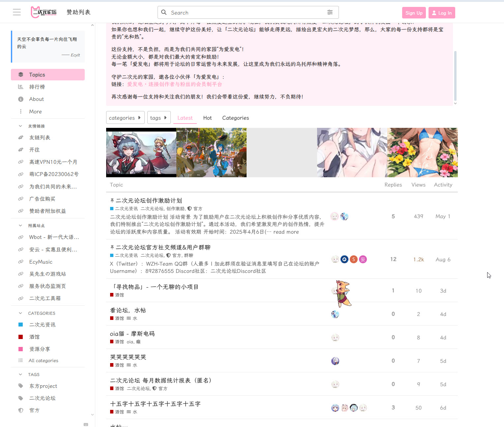Click the link icon beside 广告位购买

click(21, 199)
